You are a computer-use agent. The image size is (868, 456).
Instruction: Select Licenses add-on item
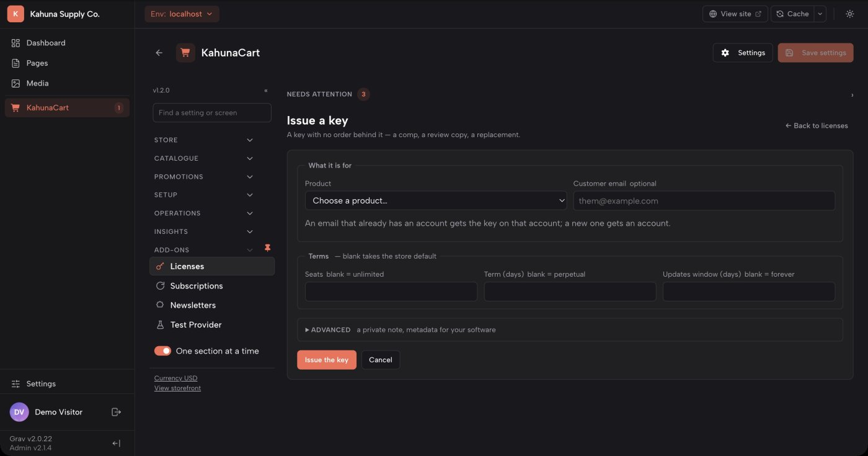[212, 266]
